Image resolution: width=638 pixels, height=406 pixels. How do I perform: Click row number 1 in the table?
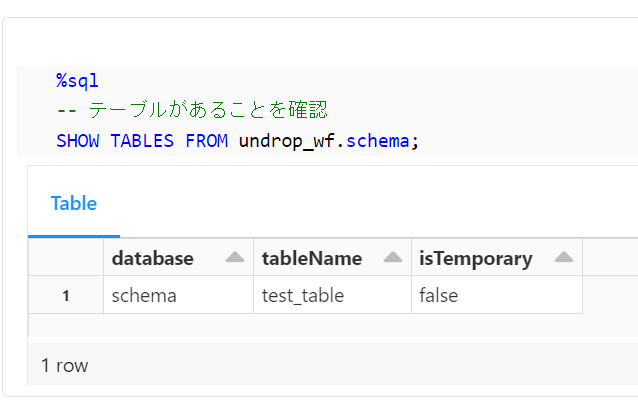click(66, 295)
